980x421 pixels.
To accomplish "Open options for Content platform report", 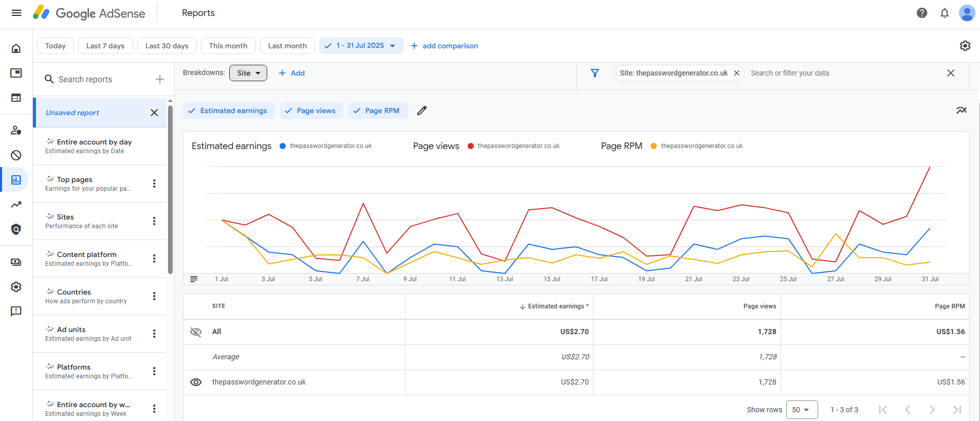I will (x=154, y=259).
